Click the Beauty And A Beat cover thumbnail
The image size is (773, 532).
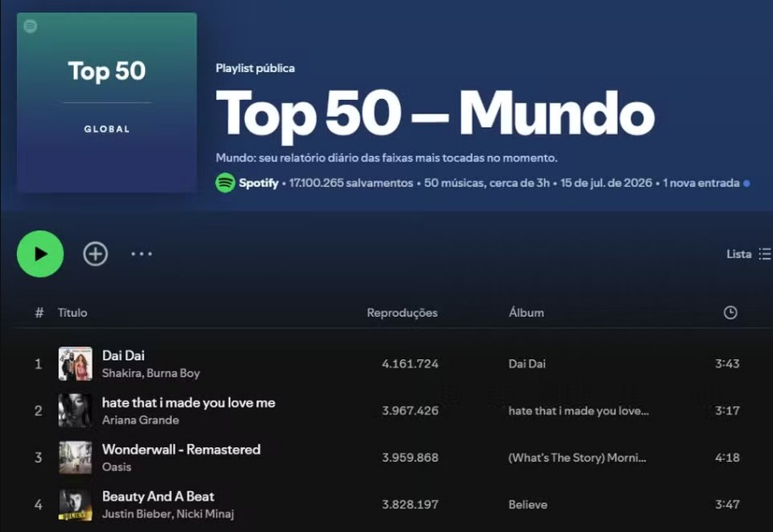(x=75, y=504)
